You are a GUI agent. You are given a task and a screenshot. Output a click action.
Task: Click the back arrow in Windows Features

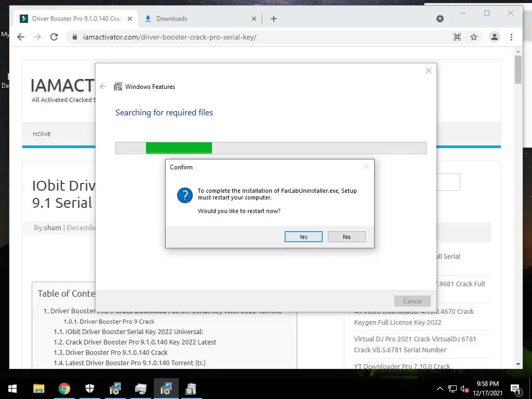point(103,87)
